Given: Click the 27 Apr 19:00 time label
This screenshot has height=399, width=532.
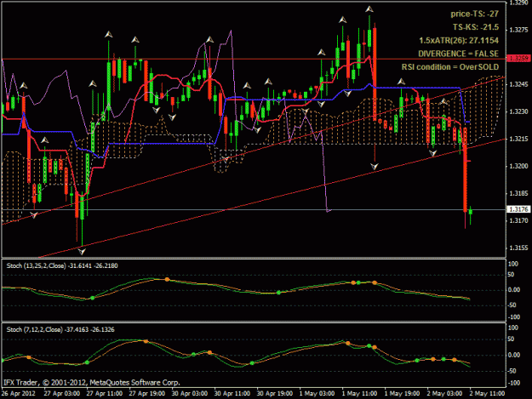Looking at the screenshot, I should pyautogui.click(x=147, y=394).
